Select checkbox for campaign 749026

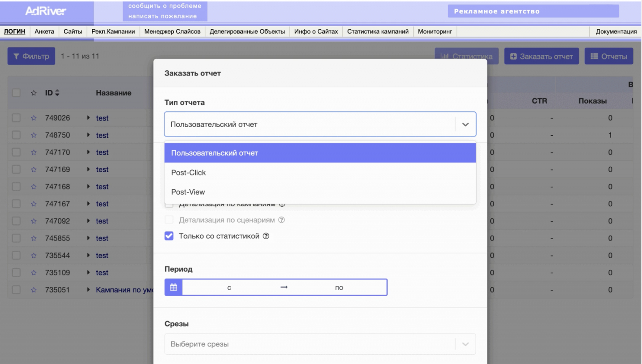[16, 118]
